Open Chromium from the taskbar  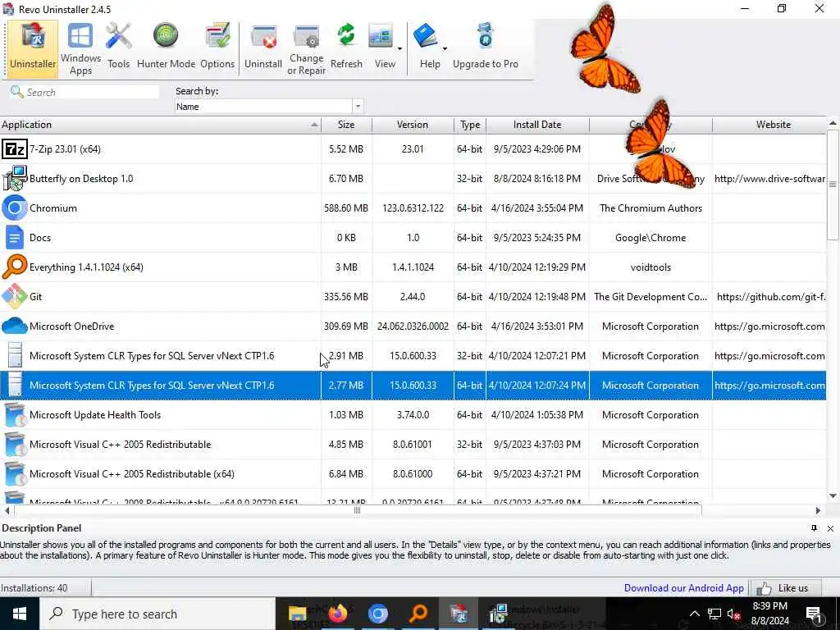click(377, 614)
